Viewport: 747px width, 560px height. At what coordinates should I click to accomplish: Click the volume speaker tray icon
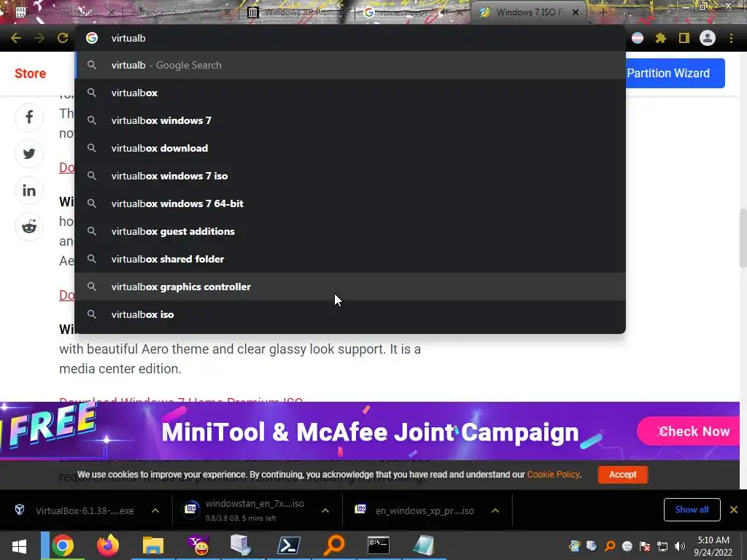point(680,546)
